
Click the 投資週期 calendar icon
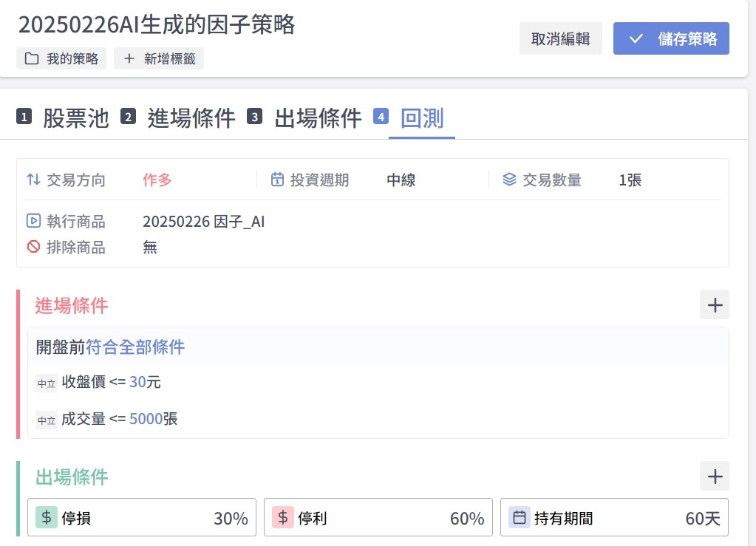[x=277, y=180]
